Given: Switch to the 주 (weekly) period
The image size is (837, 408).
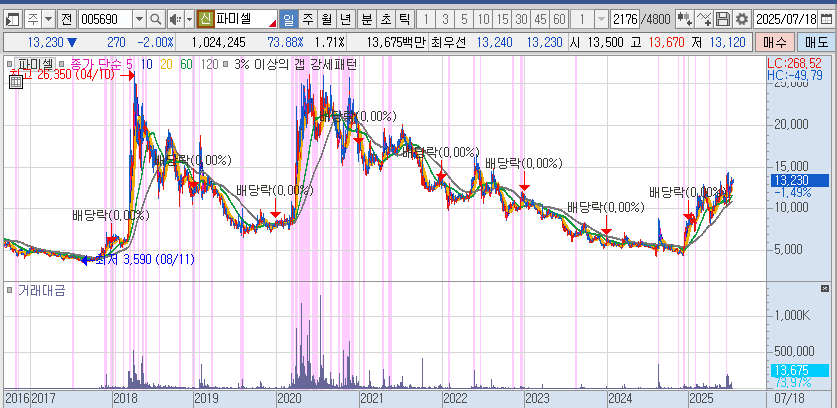Looking at the screenshot, I should click(x=307, y=19).
